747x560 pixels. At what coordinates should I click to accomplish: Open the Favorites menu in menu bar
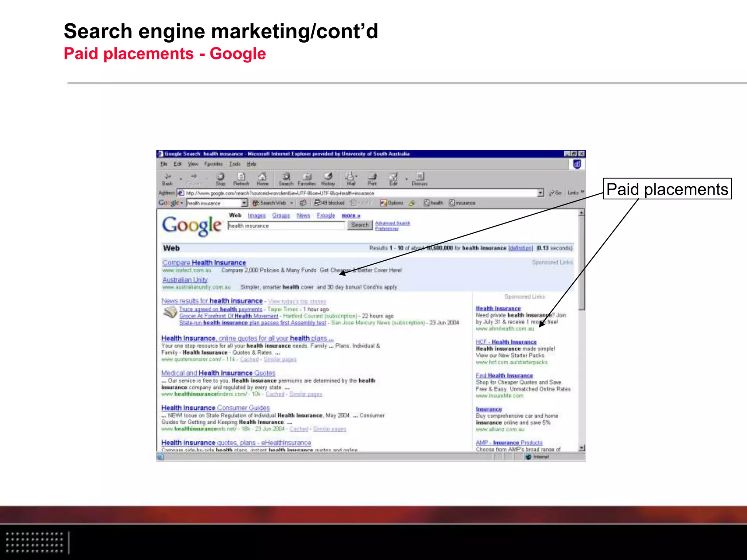coord(213,164)
